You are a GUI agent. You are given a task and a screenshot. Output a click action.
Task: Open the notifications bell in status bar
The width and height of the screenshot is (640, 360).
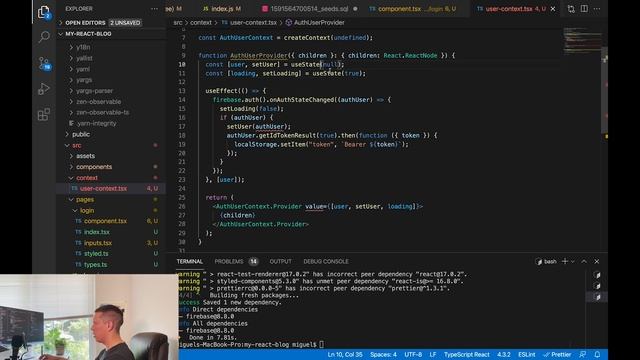tap(597, 354)
